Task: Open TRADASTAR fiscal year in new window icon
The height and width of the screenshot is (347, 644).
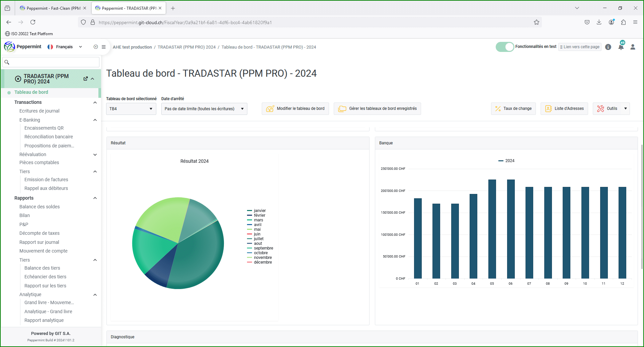Action: point(86,79)
